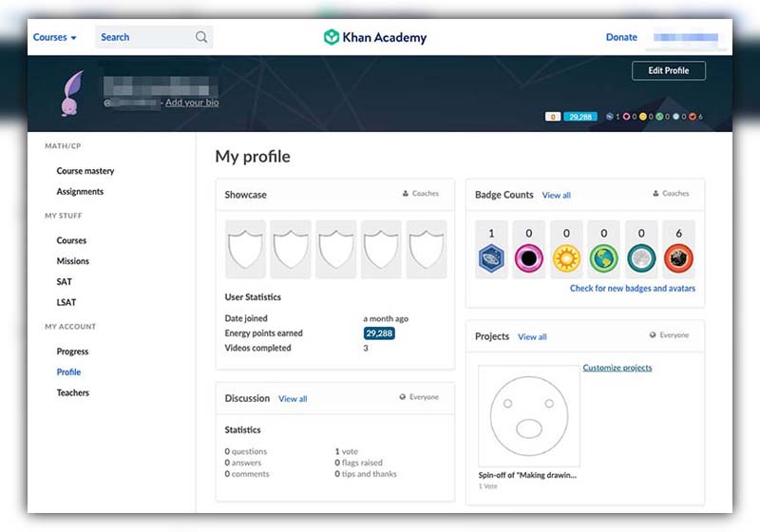Click the Discussion Everyone globe icon

click(402, 397)
